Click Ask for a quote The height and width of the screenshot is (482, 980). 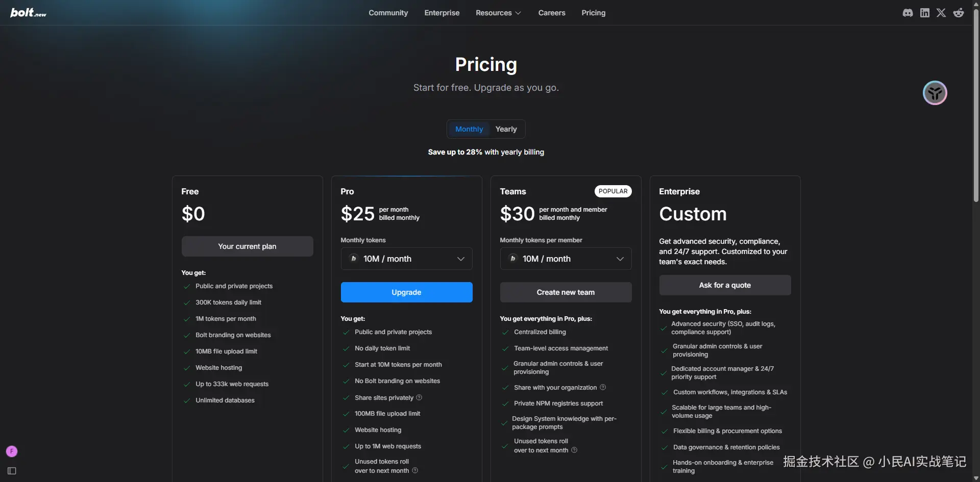[x=725, y=285]
